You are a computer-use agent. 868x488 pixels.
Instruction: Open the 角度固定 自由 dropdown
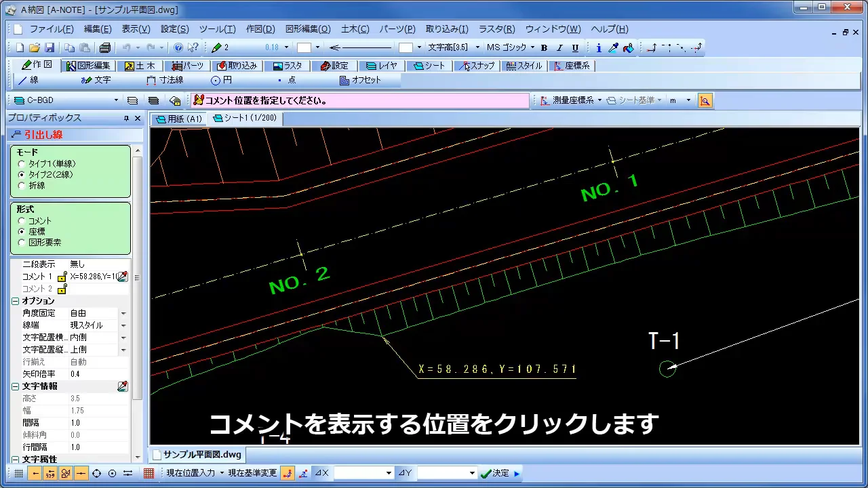click(123, 313)
